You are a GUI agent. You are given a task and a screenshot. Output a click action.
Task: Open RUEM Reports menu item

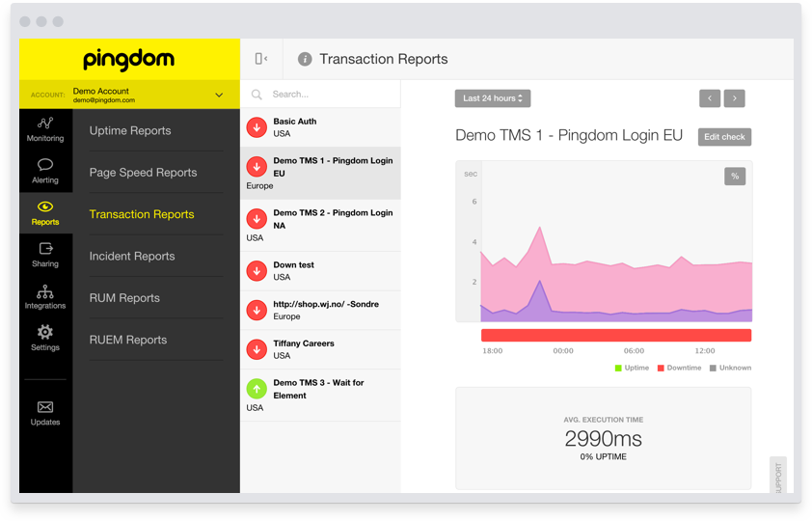(128, 340)
